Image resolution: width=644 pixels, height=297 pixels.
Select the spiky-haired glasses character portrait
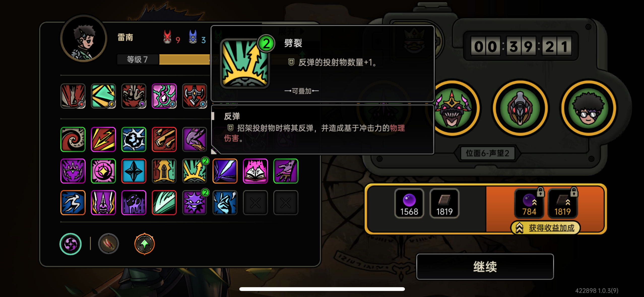(588, 108)
